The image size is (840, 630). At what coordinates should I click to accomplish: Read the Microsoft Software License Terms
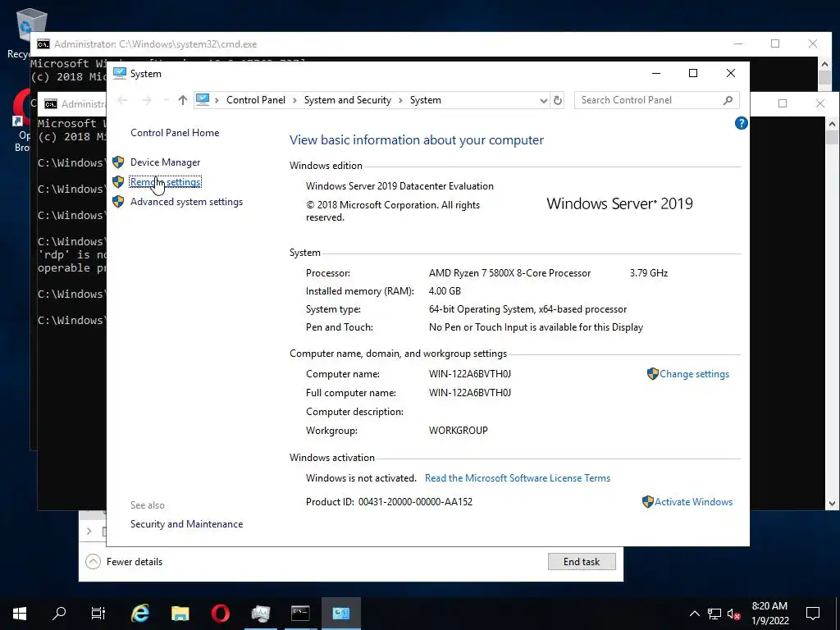click(518, 478)
